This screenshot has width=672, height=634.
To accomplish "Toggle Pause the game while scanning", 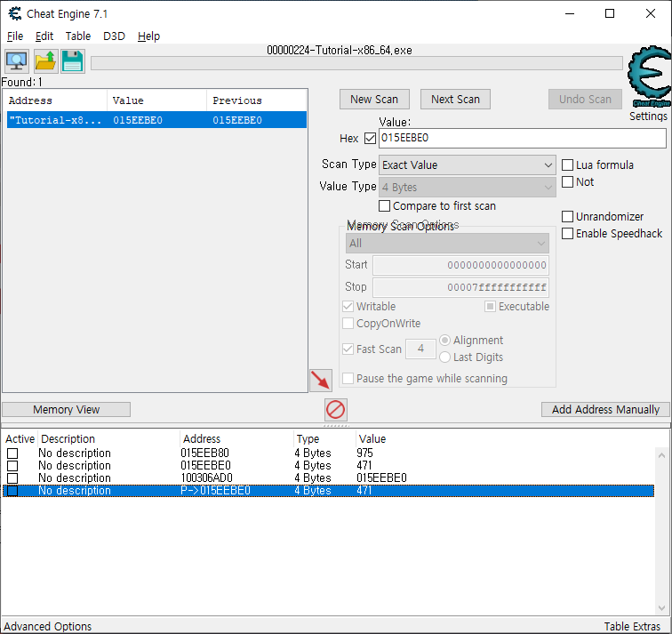I will [x=348, y=379].
